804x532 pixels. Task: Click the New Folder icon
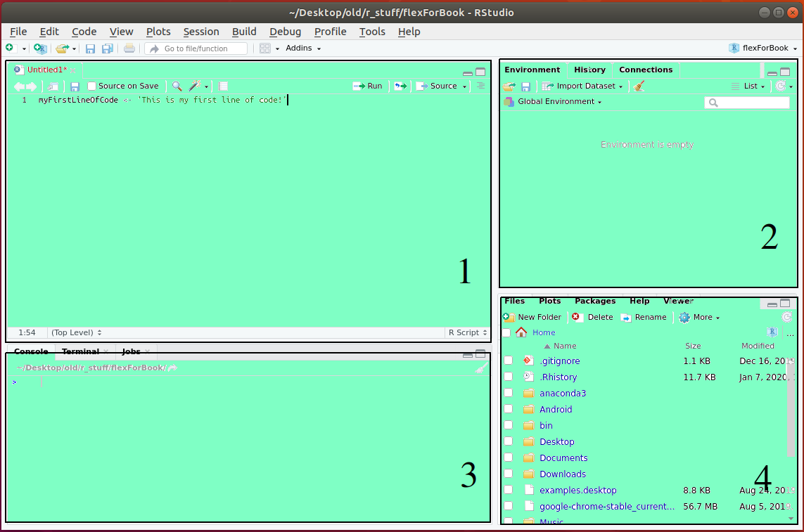pyautogui.click(x=509, y=317)
